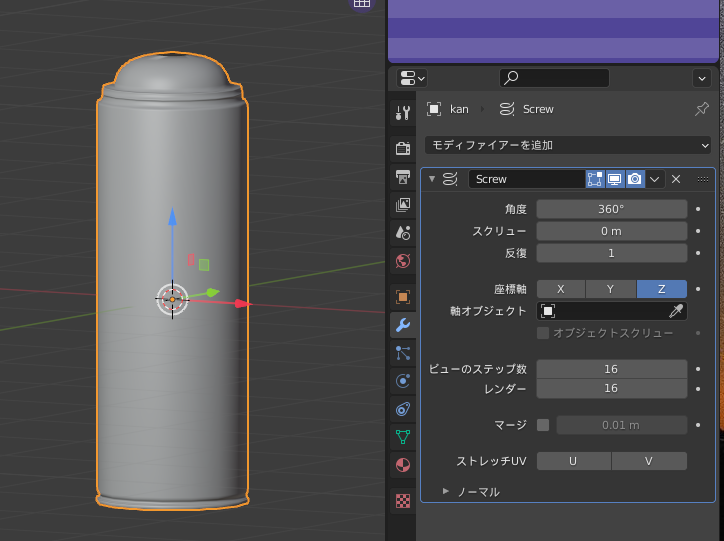Click the green Y axis gizmo arrow
This screenshot has width=724, height=541.
tap(212, 292)
